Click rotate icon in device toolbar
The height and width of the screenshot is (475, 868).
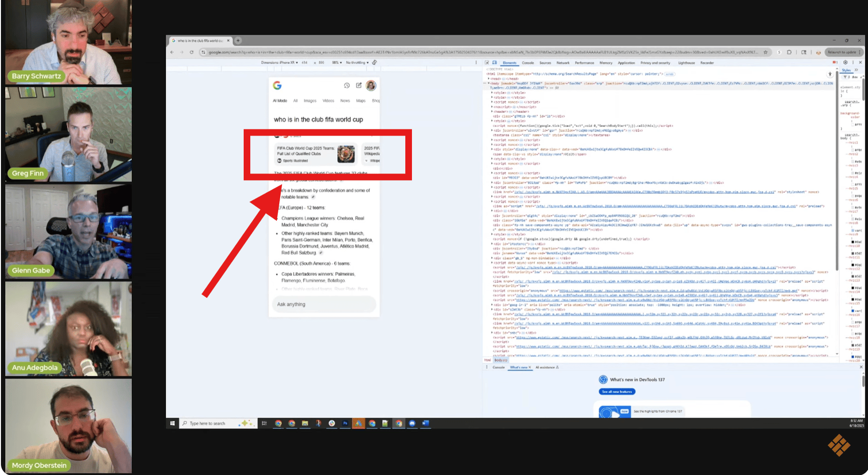(375, 63)
